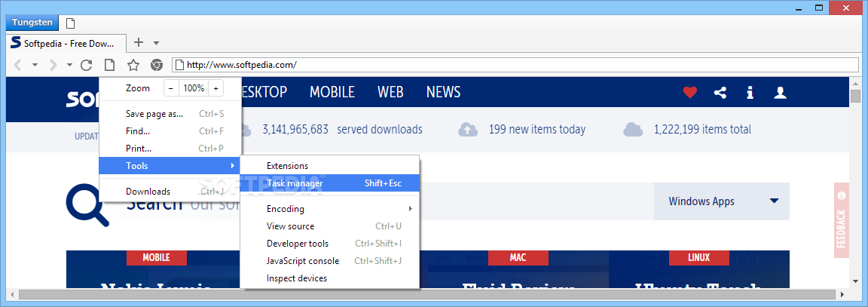Click the 1,222,199 items total text
This screenshot has width=868, height=307.
[702, 130]
